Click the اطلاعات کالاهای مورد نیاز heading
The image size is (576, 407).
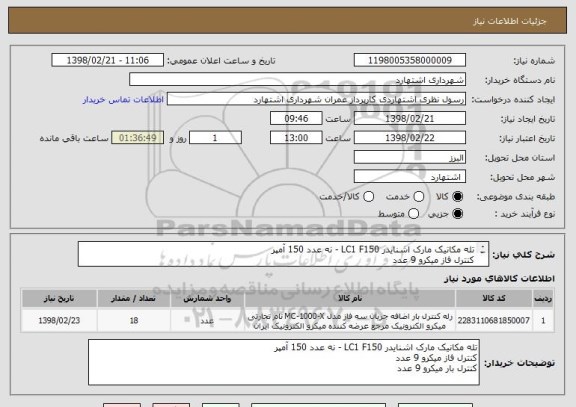tap(500, 279)
